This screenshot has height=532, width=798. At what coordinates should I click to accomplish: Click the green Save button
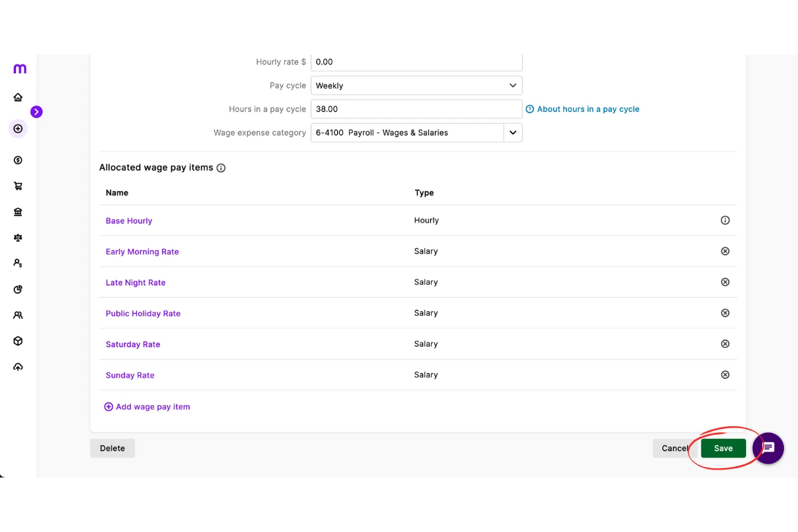(x=724, y=448)
